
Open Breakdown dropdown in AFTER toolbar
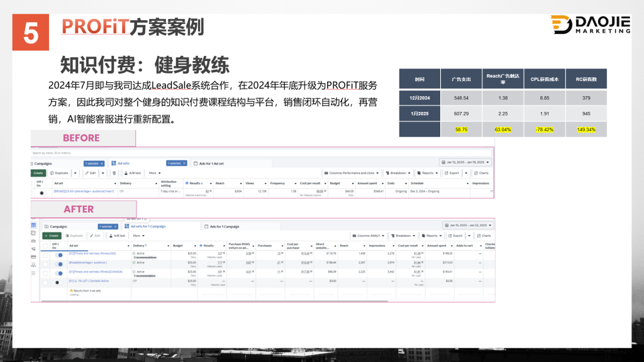[x=403, y=236]
